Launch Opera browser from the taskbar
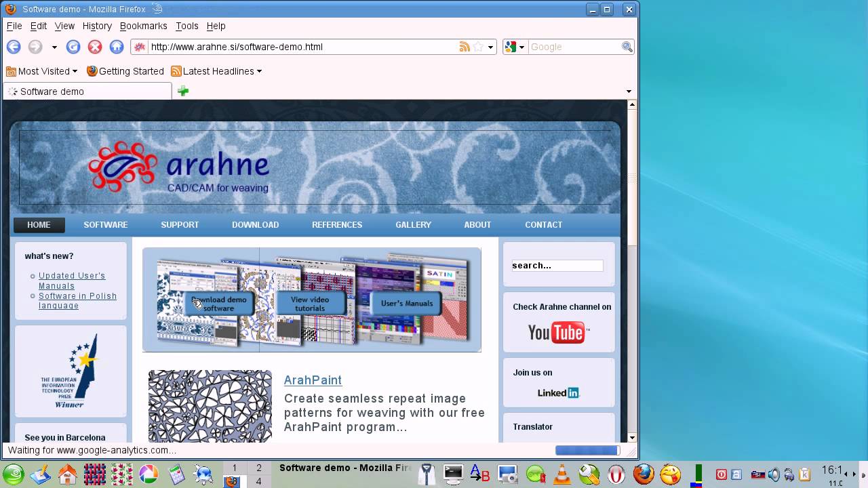Image resolution: width=868 pixels, height=488 pixels. coord(616,474)
